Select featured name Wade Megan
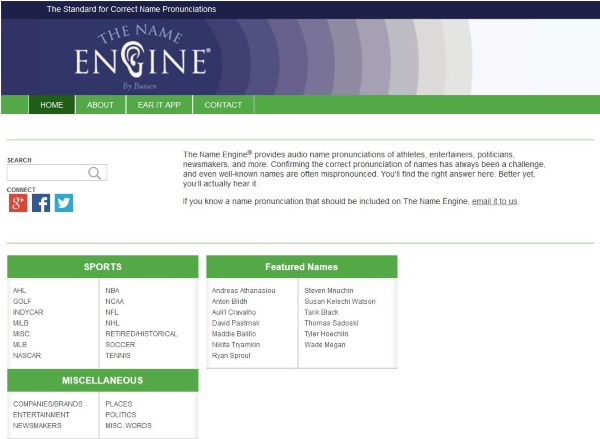The image size is (600, 439). [325, 344]
